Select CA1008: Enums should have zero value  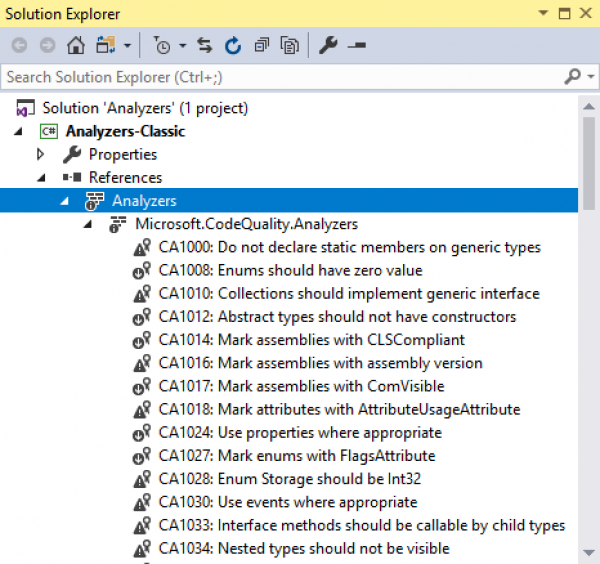click(290, 270)
